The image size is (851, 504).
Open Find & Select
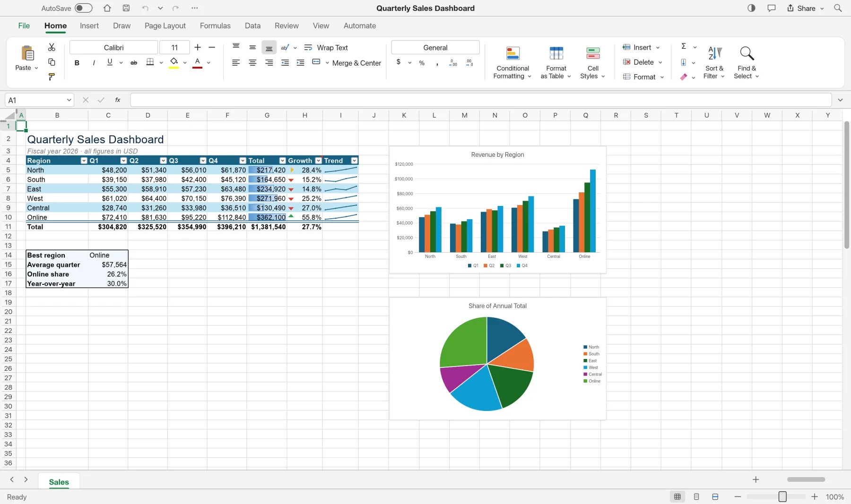point(747,63)
